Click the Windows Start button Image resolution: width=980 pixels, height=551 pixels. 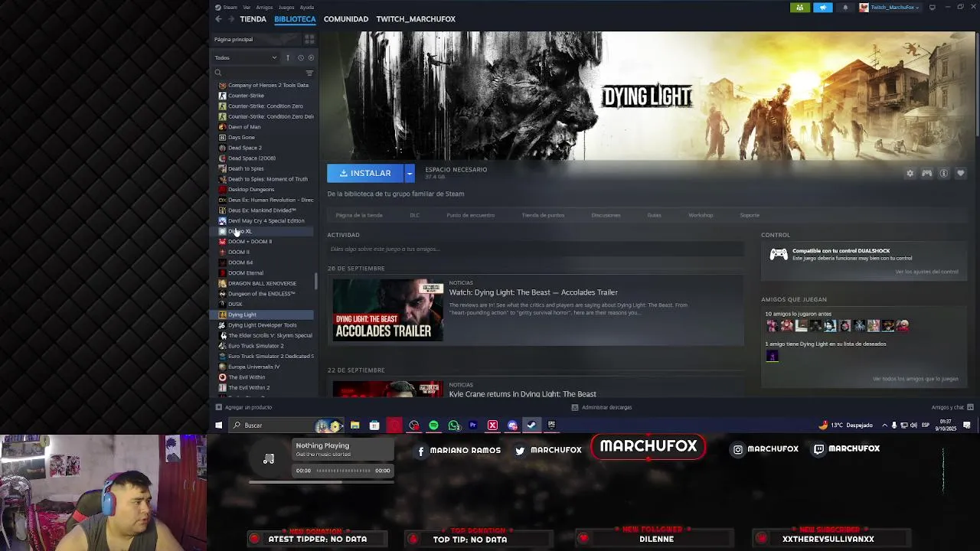click(218, 425)
